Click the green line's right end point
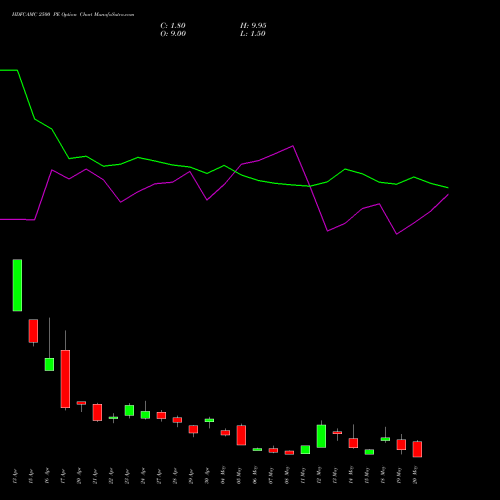 coord(448,188)
